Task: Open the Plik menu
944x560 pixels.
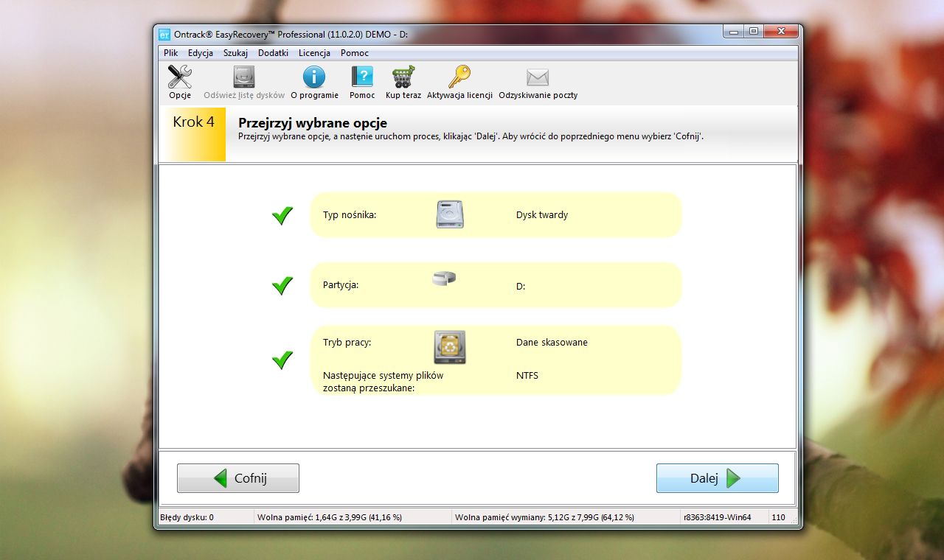Action: point(171,53)
